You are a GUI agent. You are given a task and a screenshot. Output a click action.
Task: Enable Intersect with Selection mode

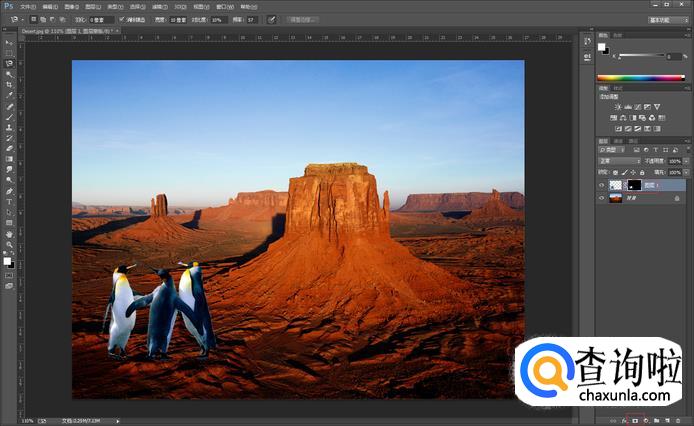tap(62, 19)
